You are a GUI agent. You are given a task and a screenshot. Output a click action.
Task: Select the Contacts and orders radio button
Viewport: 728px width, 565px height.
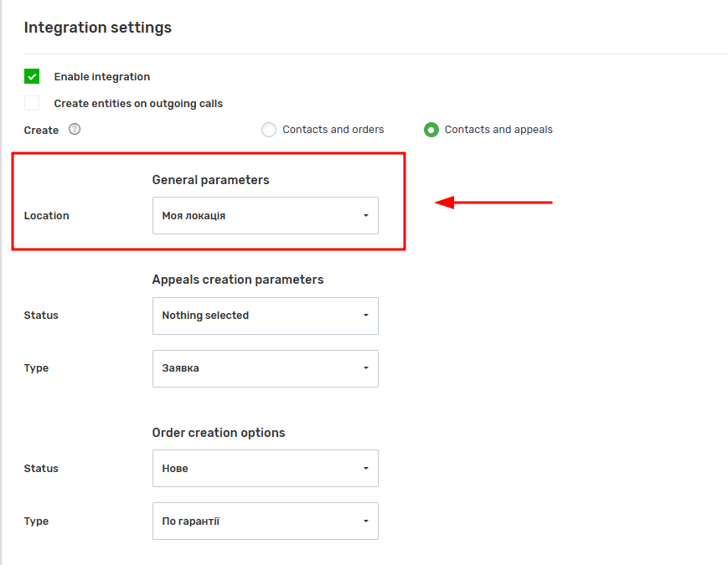(x=269, y=130)
